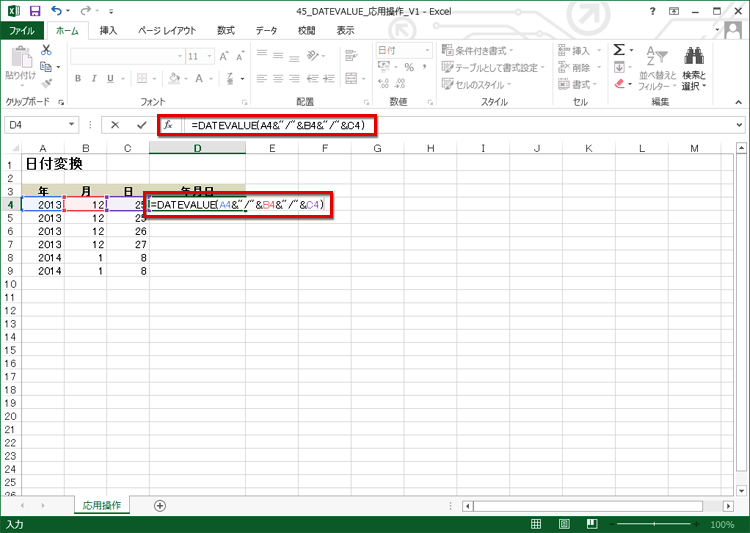The image size is (750, 533).
Task: Collapse the ribbon with the chevron
Action: pyautogui.click(x=739, y=102)
